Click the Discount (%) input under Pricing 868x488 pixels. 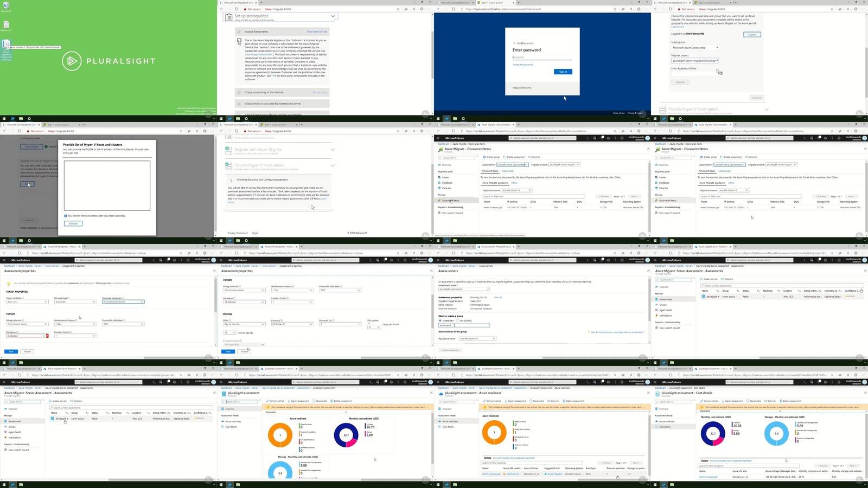(340, 324)
